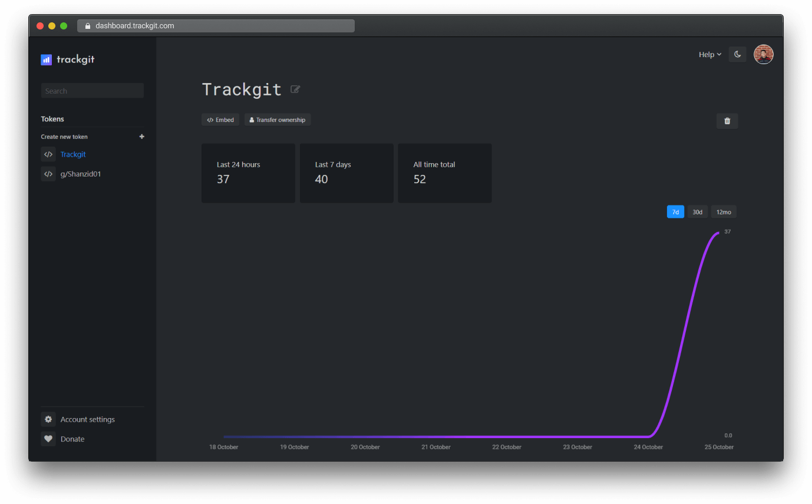Click the Last 24 hours stat card
812x504 pixels.
click(x=248, y=173)
